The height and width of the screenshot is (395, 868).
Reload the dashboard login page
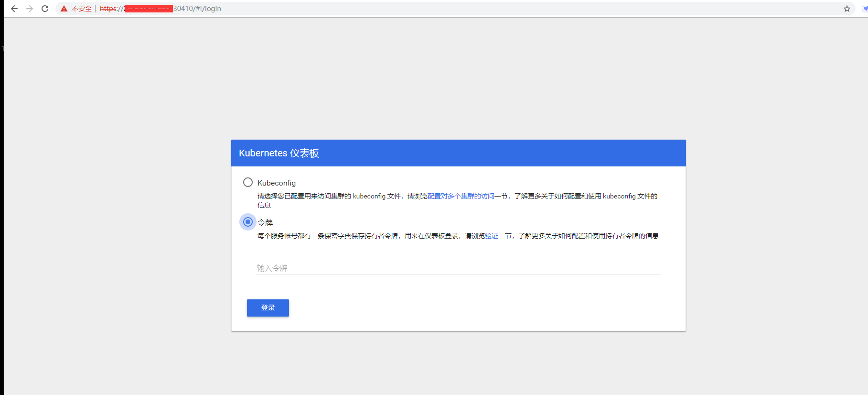(45, 9)
